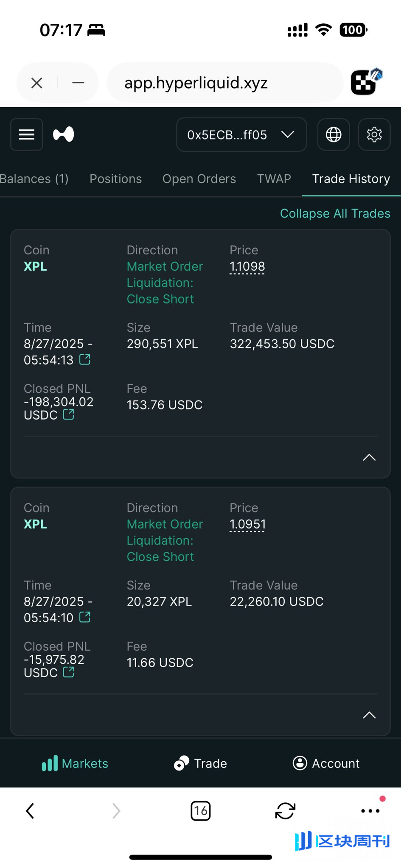Expand the 0x5ECB...ff05 account dropdown
This screenshot has width=401, height=868.
pyautogui.click(x=241, y=135)
